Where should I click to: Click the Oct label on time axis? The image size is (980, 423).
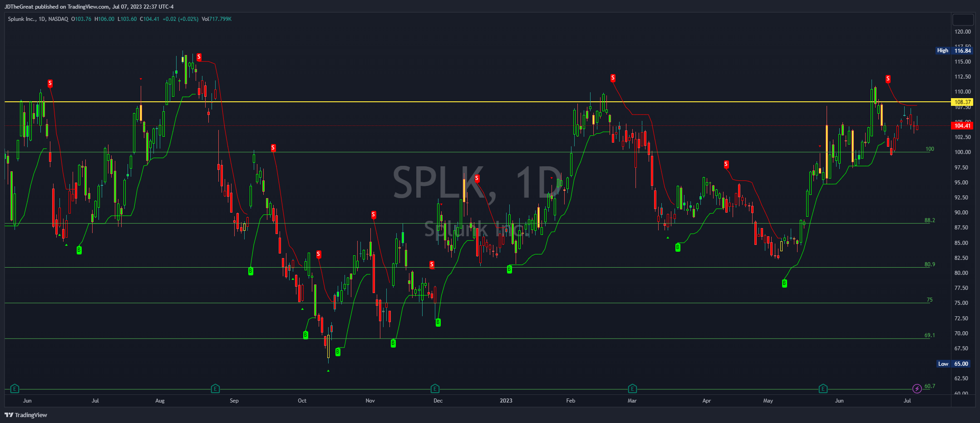click(302, 401)
